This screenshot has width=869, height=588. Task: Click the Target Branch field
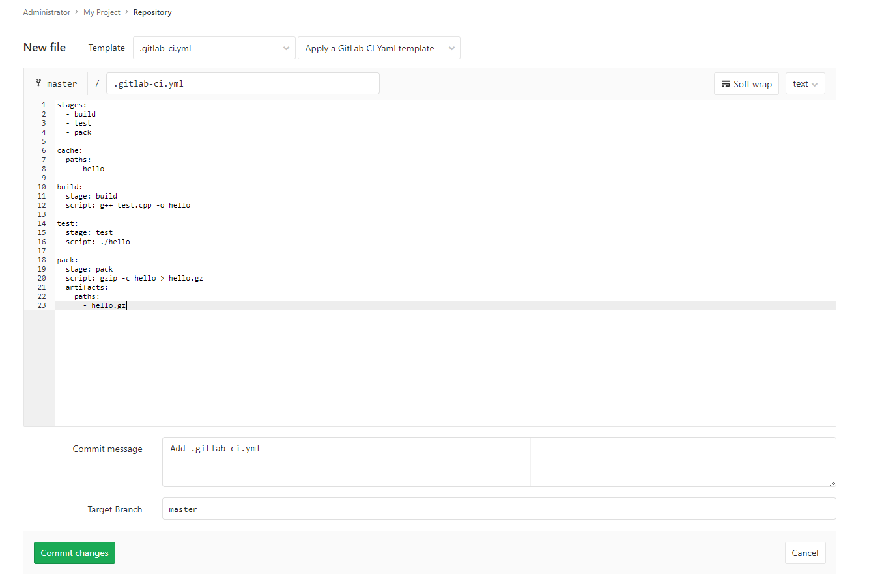[498, 509]
